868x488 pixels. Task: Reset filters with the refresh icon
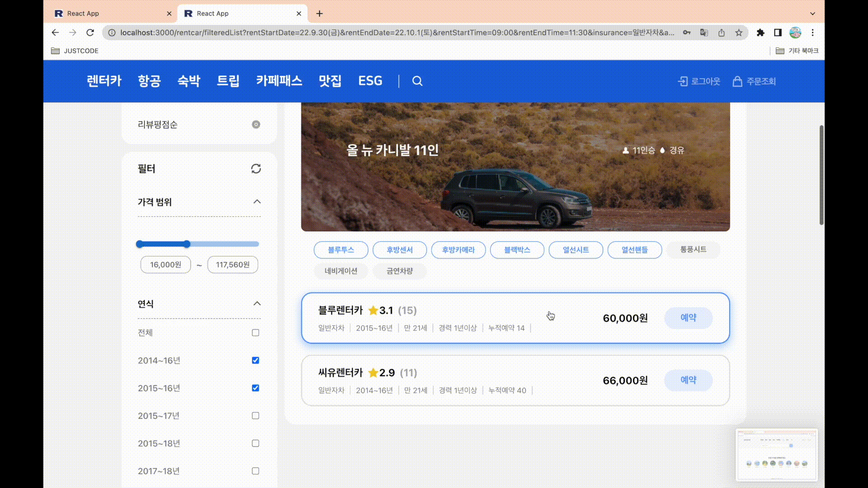[x=256, y=169]
